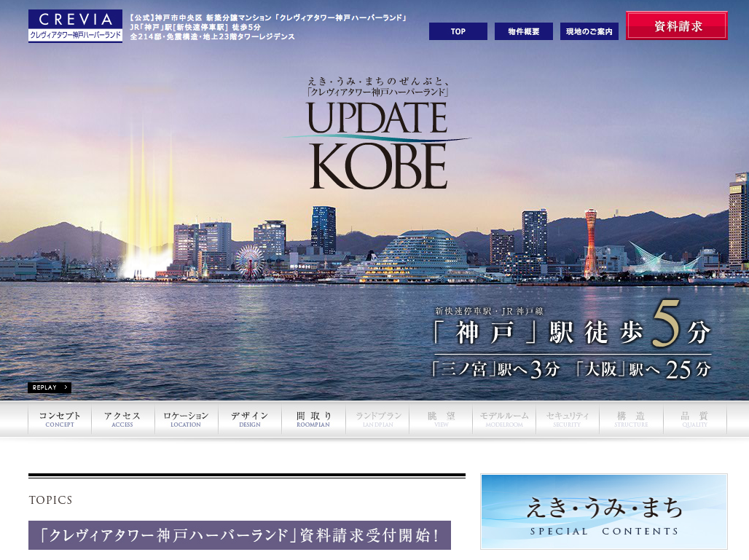This screenshot has width=749, height=560.
Task: Click the セキュリティ SECURITY menu item
Action: (567, 419)
